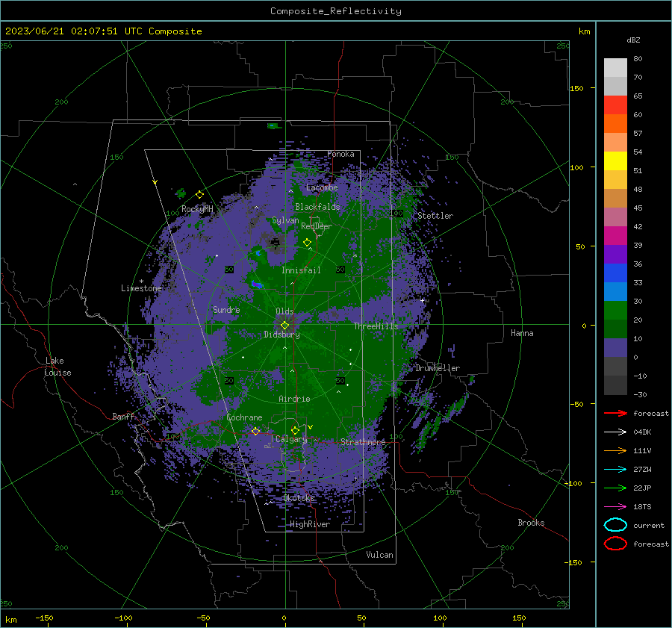Image resolution: width=672 pixels, height=628 pixels.
Task: Click the Brooks town label
Action: pyautogui.click(x=531, y=523)
